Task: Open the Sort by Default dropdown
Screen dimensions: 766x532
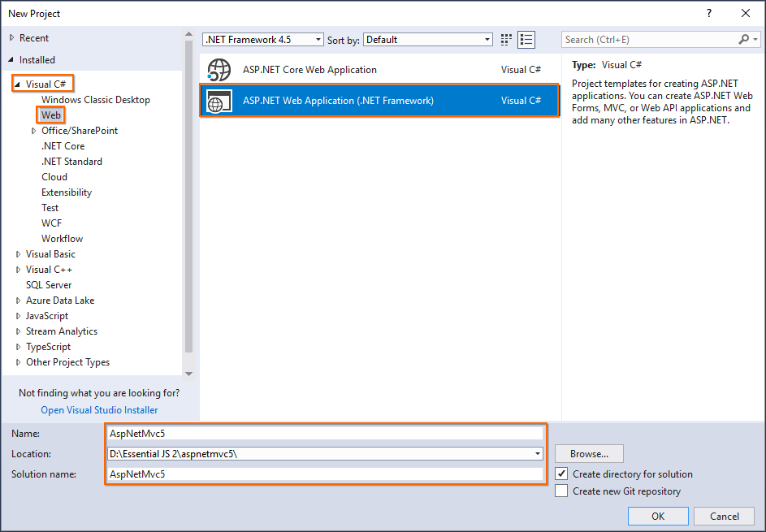Action: pos(427,40)
